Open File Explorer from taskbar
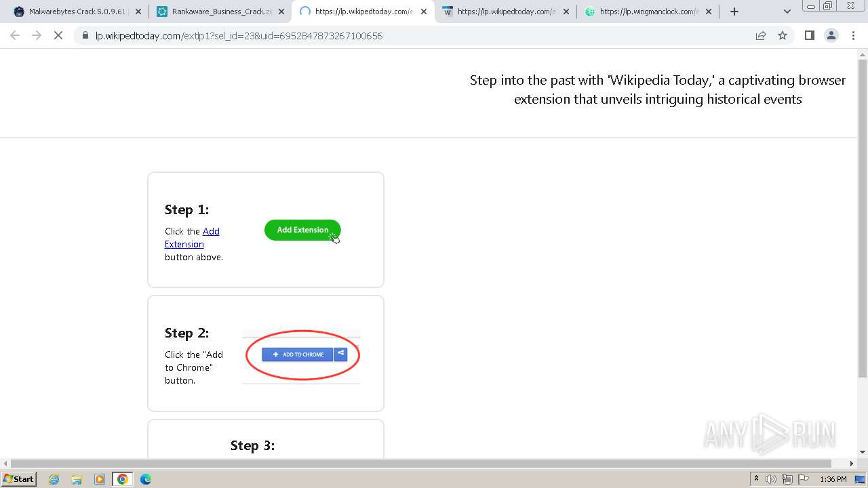The image size is (868, 488). tap(77, 479)
